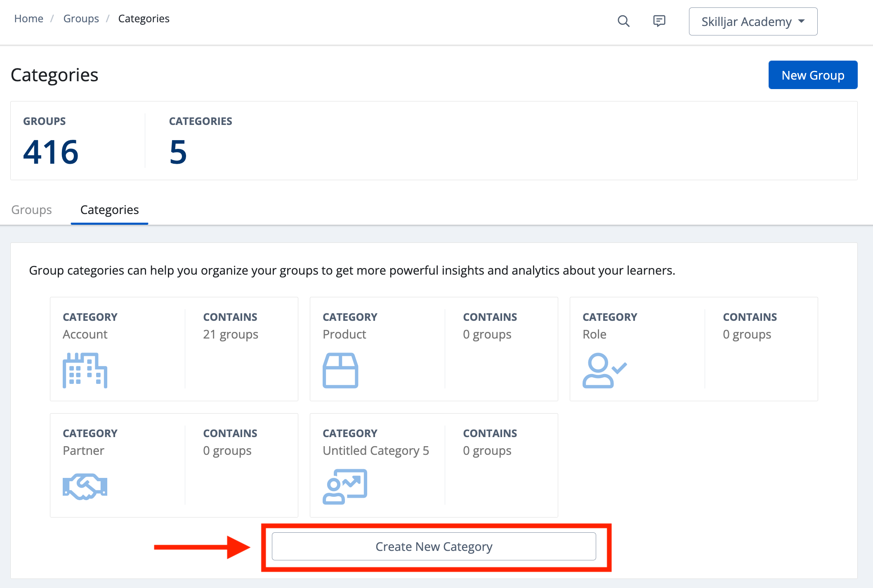Open the Account category card name
The width and height of the screenshot is (873, 588).
[85, 334]
